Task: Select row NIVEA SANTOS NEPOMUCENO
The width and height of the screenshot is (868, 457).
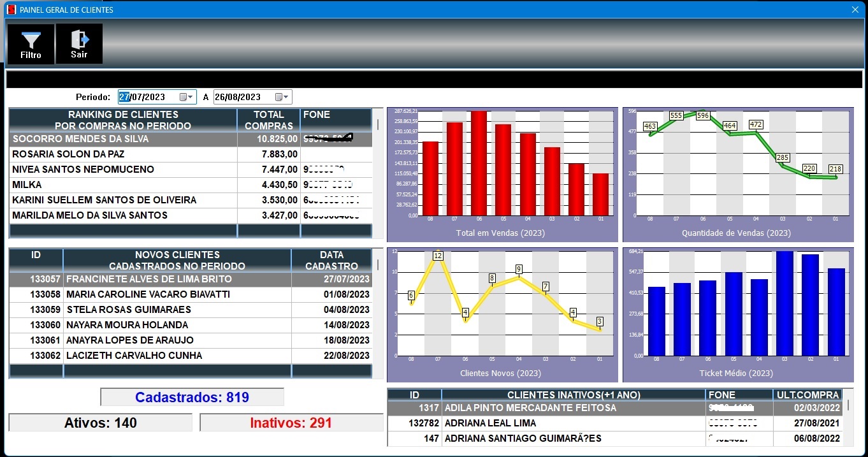Action: (191, 170)
